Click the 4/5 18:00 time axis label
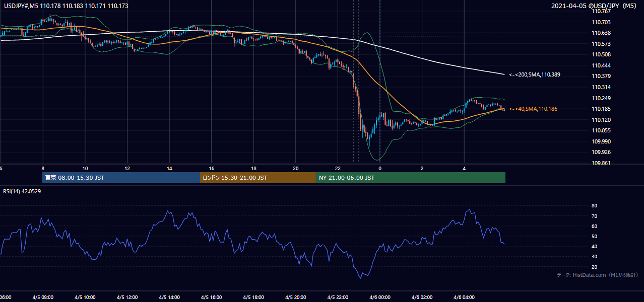Viewport: 644px width, 302px height. (254, 297)
